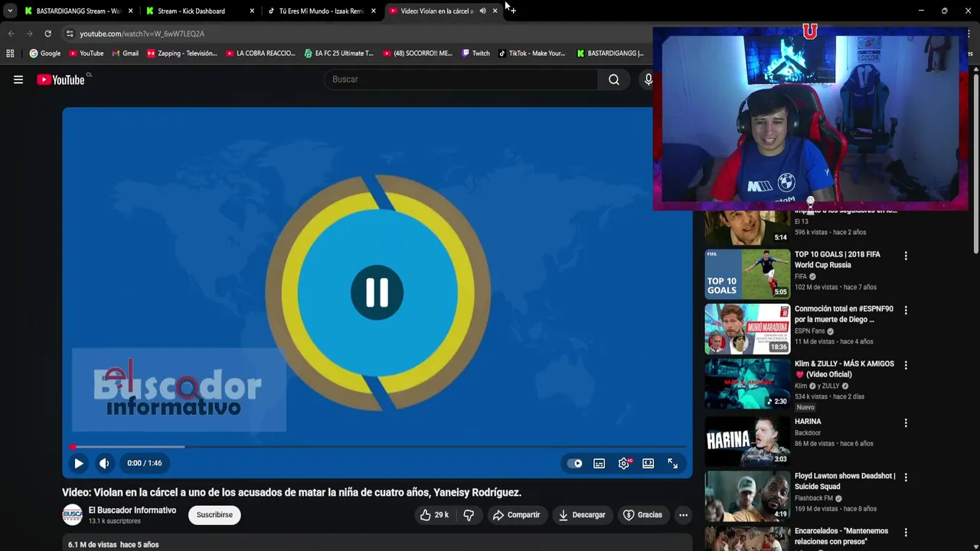Click the Descargar download button
Image resolution: width=980 pixels, height=551 pixels.
pos(582,515)
